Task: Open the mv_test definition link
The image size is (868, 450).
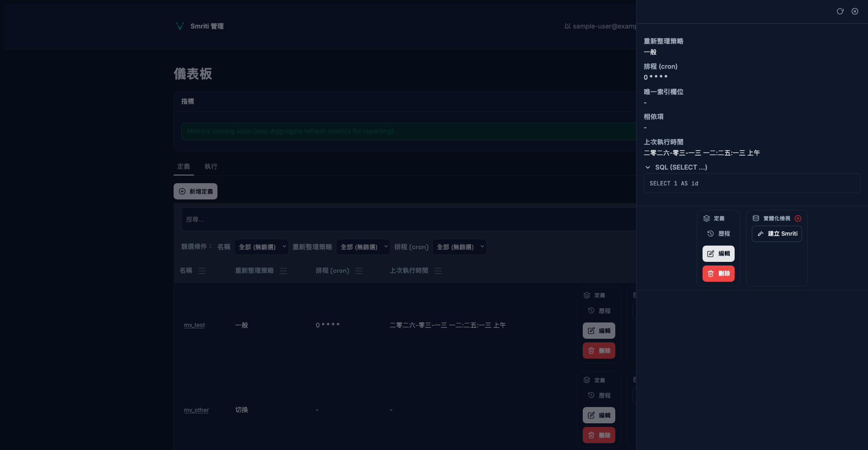Action: click(x=194, y=325)
